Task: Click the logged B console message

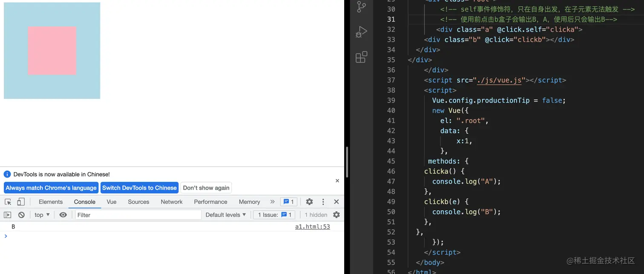Action: (13, 227)
